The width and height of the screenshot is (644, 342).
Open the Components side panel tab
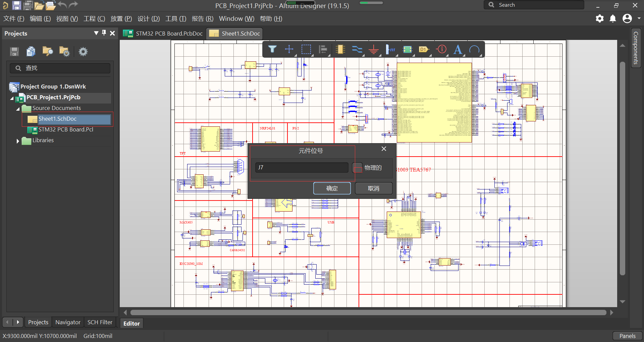click(x=636, y=48)
